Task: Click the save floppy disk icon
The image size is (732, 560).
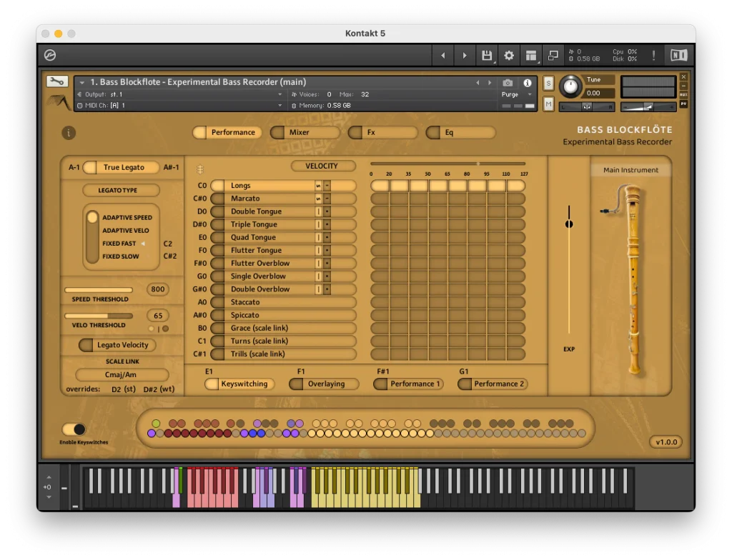Action: coord(487,55)
